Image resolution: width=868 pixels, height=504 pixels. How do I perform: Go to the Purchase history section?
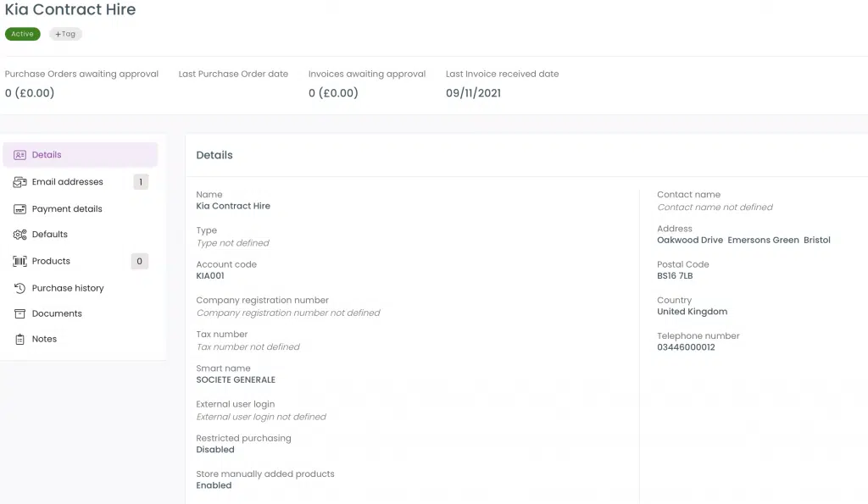81,288
